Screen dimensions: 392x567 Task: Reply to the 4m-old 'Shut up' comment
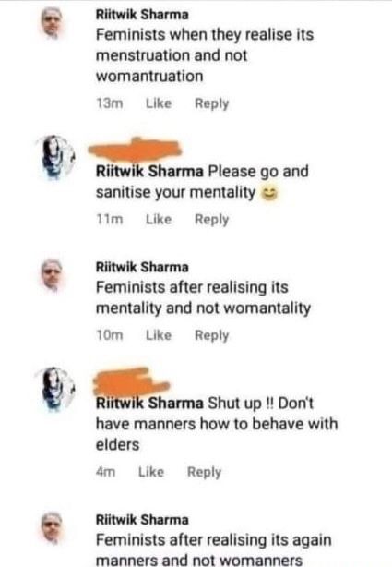(204, 472)
